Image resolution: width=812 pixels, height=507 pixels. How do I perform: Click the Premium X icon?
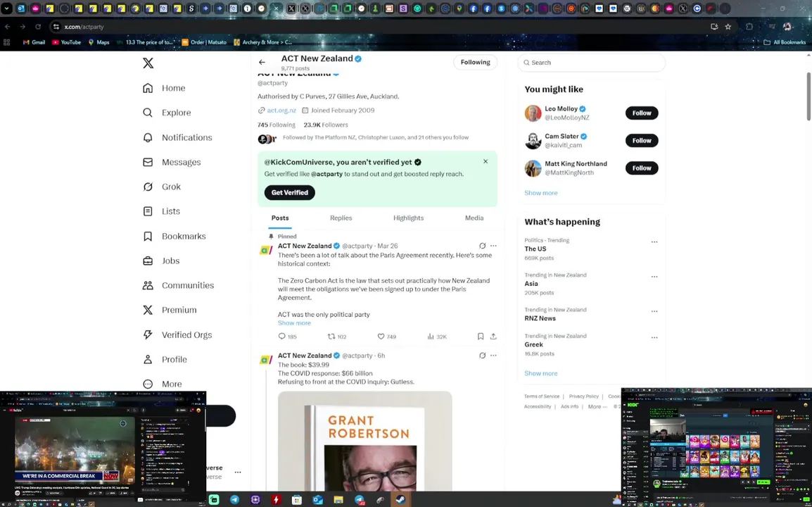click(x=148, y=310)
